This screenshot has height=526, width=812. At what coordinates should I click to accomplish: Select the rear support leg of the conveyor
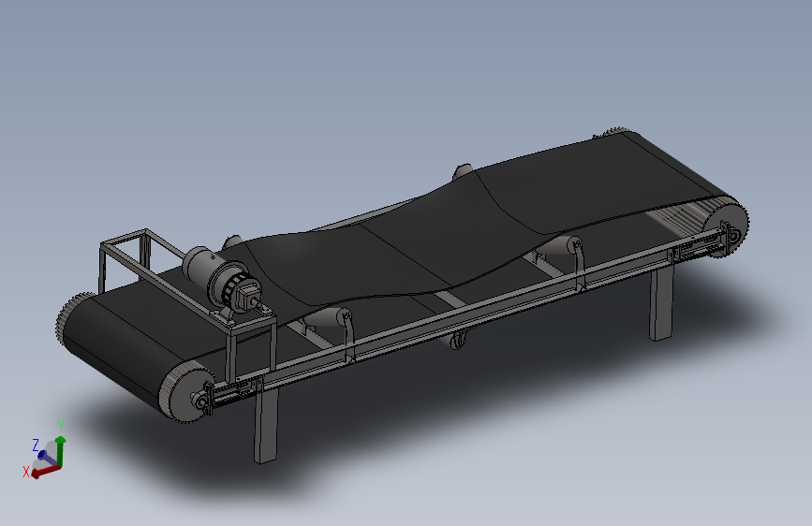(661, 303)
